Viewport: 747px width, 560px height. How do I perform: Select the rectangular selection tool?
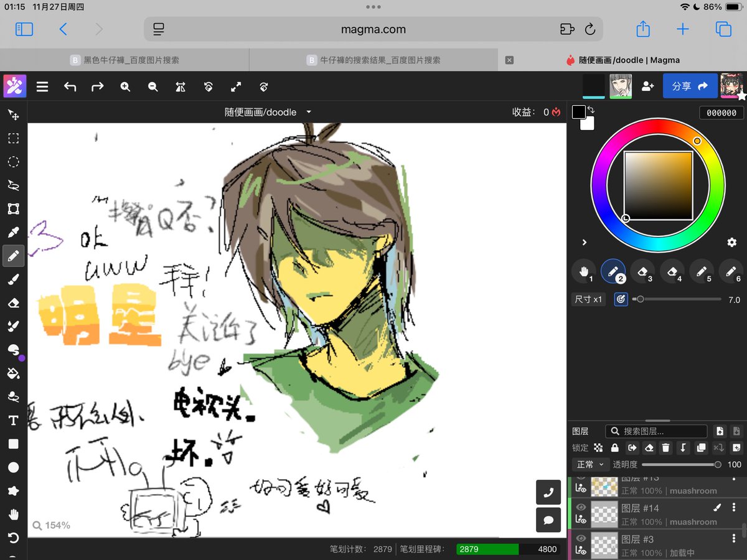click(13, 138)
